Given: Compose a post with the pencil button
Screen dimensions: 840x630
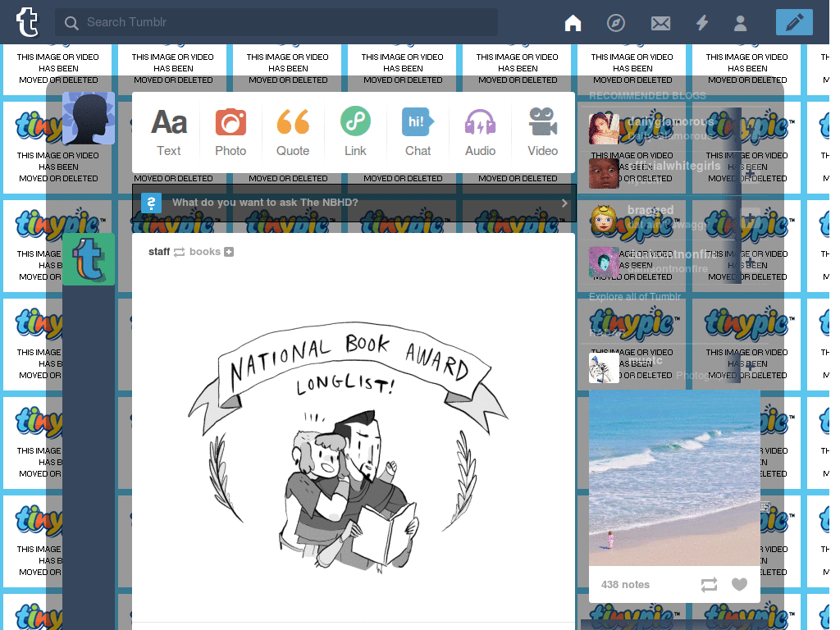Looking at the screenshot, I should (x=794, y=22).
